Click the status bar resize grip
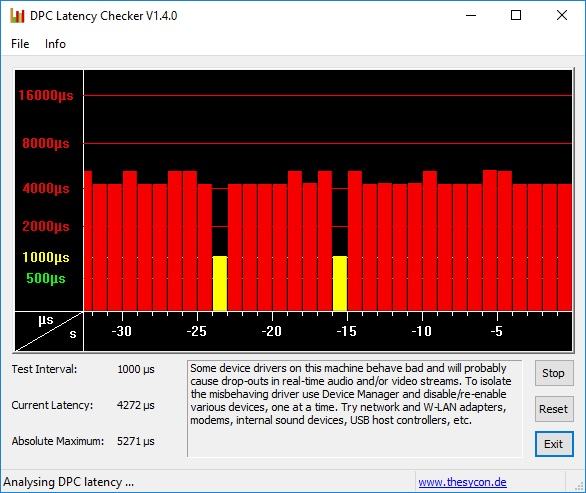This screenshot has width=586, height=493. click(x=580, y=485)
